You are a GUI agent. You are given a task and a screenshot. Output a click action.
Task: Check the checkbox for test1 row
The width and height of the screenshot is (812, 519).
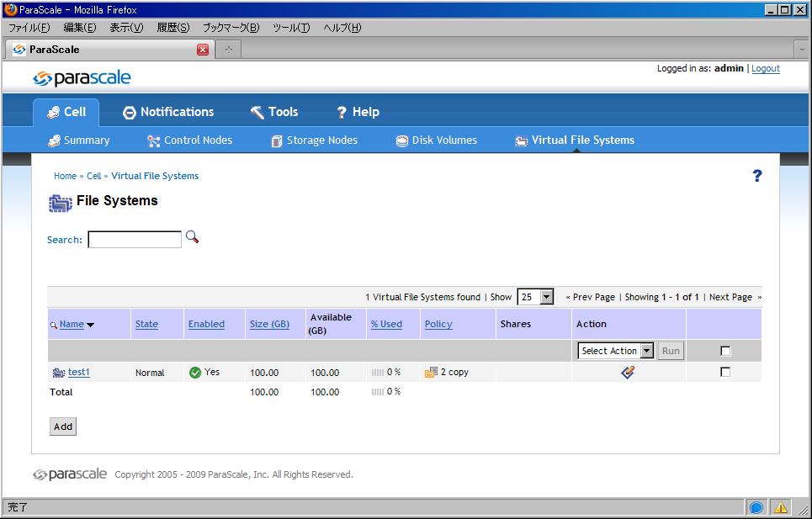tap(725, 372)
